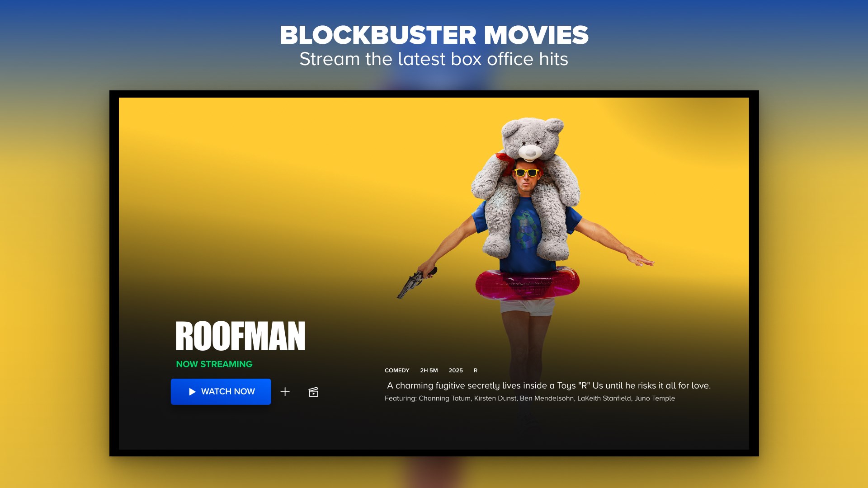Click the play triangle inside Watch Now

tap(193, 391)
